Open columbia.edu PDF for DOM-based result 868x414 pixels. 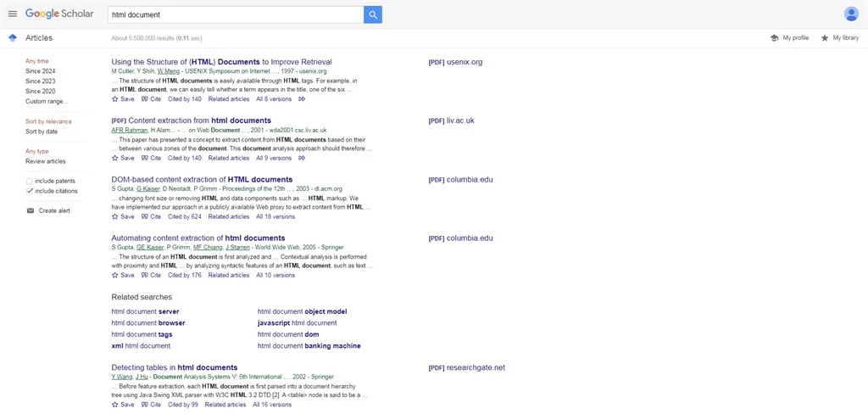click(x=460, y=180)
